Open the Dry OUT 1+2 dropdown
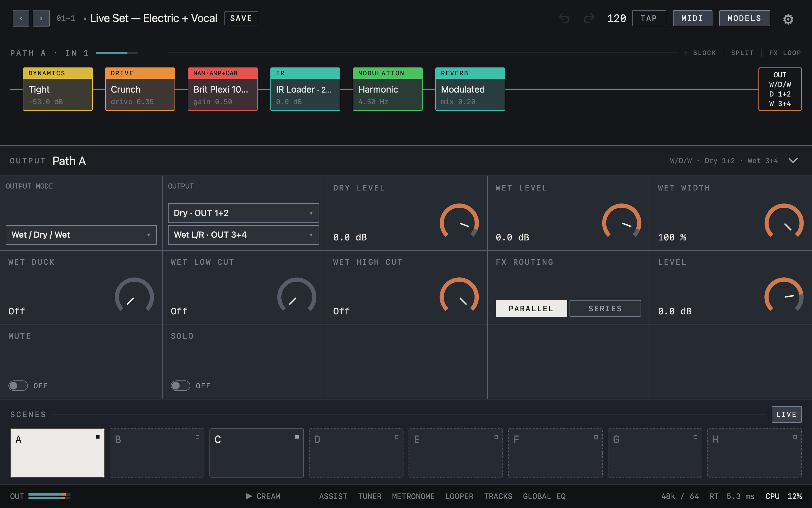Viewport: 812px width, 508px height. pyautogui.click(x=243, y=213)
